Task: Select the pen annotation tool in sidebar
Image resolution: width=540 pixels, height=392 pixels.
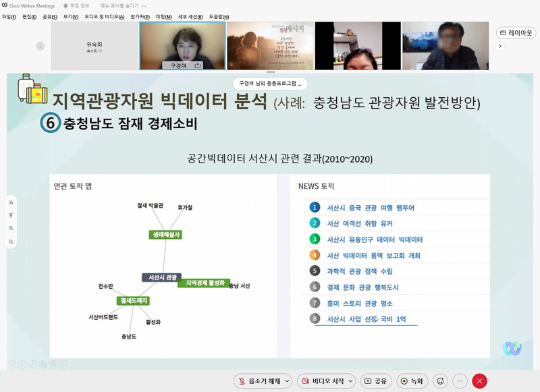Action: click(9, 216)
